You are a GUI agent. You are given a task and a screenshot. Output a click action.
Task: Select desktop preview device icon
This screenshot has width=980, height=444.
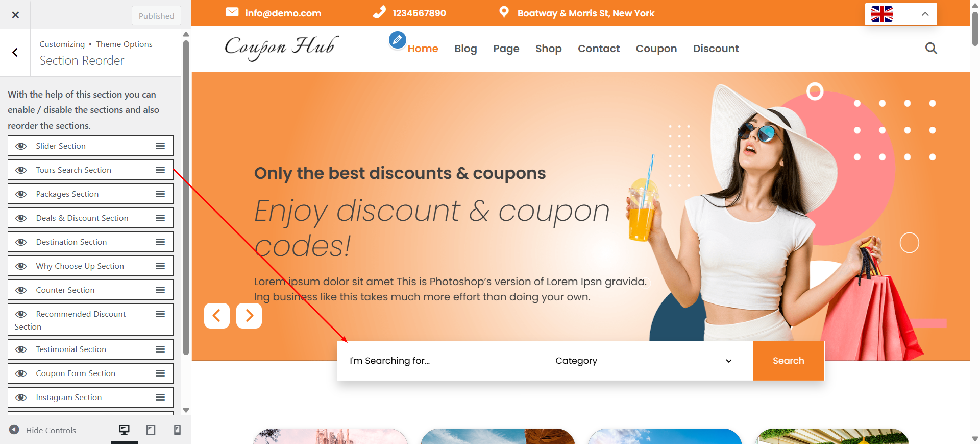[x=124, y=430]
